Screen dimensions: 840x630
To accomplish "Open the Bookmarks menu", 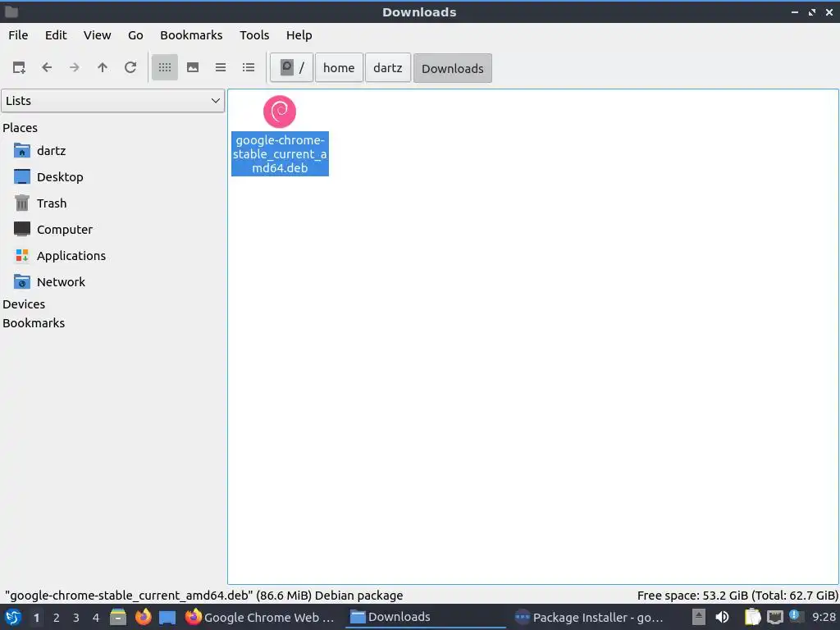I will 191,35.
